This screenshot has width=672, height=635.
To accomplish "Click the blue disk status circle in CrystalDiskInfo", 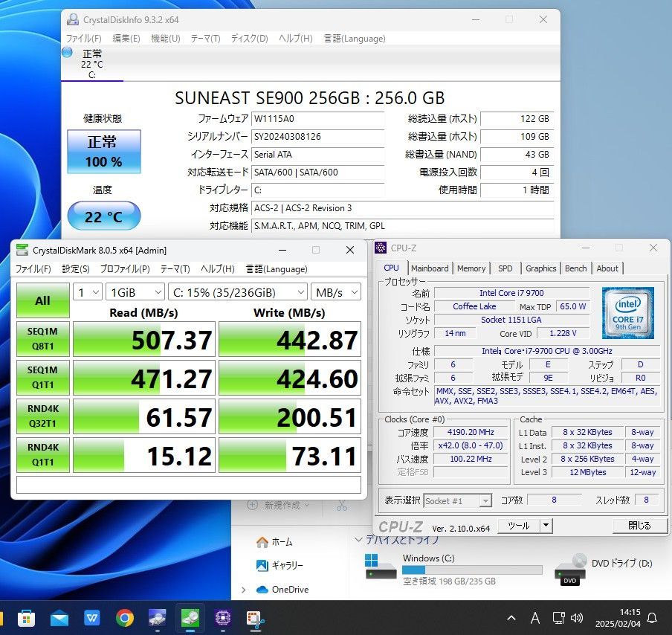I will tap(68, 53).
